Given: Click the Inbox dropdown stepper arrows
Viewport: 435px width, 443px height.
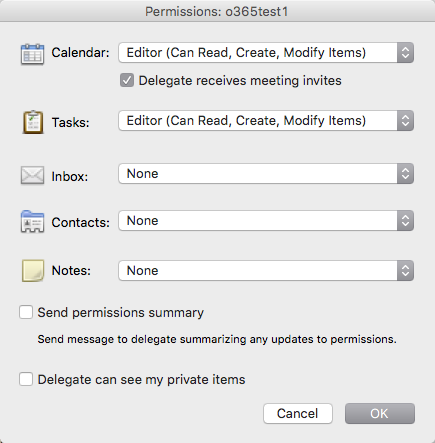Looking at the screenshot, I should 405,174.
